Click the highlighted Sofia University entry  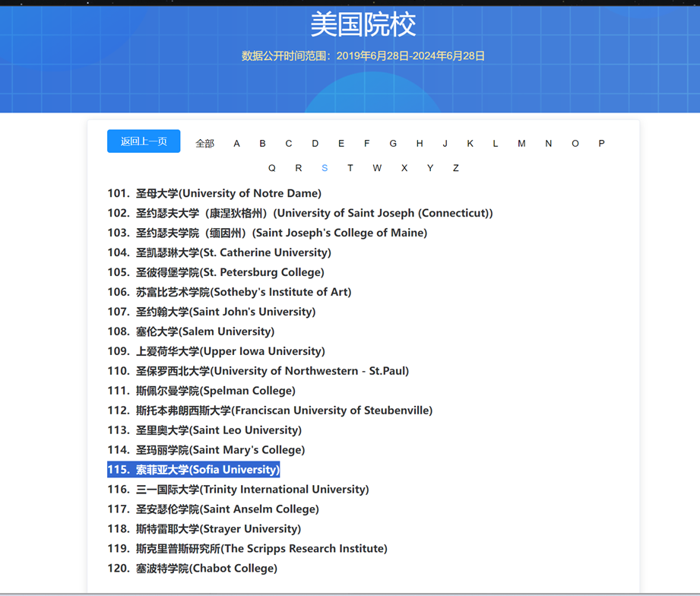point(207,470)
